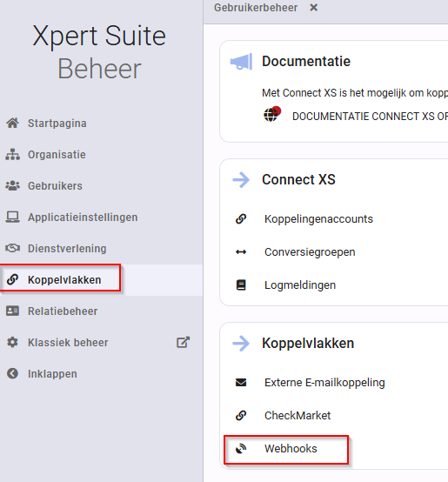Image resolution: width=448 pixels, height=482 pixels.
Task: Click the Webhooks satellite icon
Action: pos(241,448)
